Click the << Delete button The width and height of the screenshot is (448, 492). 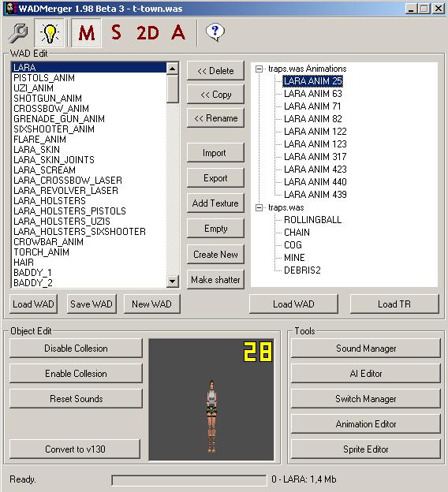(x=215, y=71)
